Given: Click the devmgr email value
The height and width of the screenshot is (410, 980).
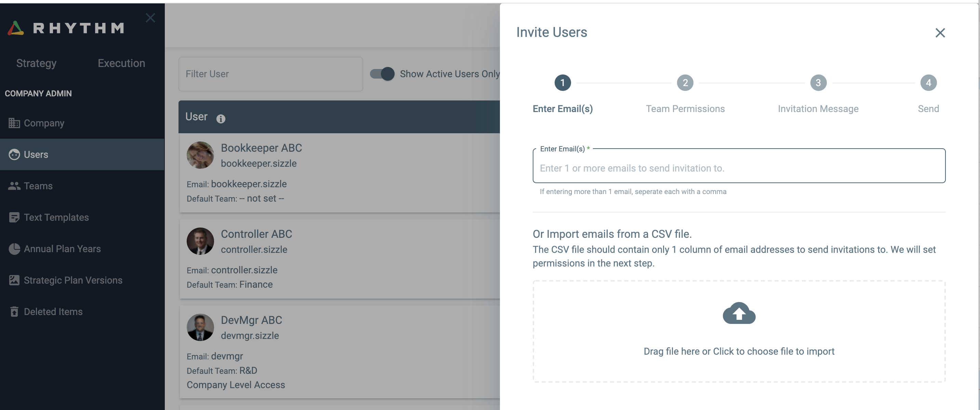Looking at the screenshot, I should [227, 356].
